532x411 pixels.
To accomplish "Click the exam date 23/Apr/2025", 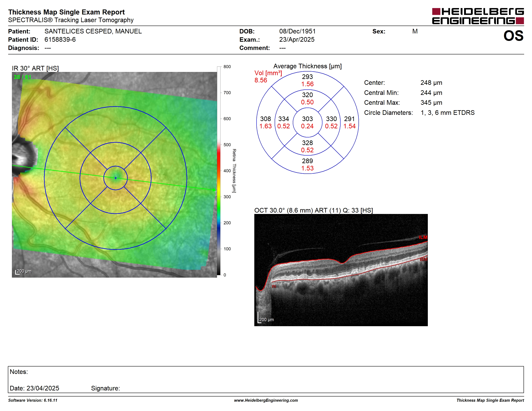I will (297, 39).
